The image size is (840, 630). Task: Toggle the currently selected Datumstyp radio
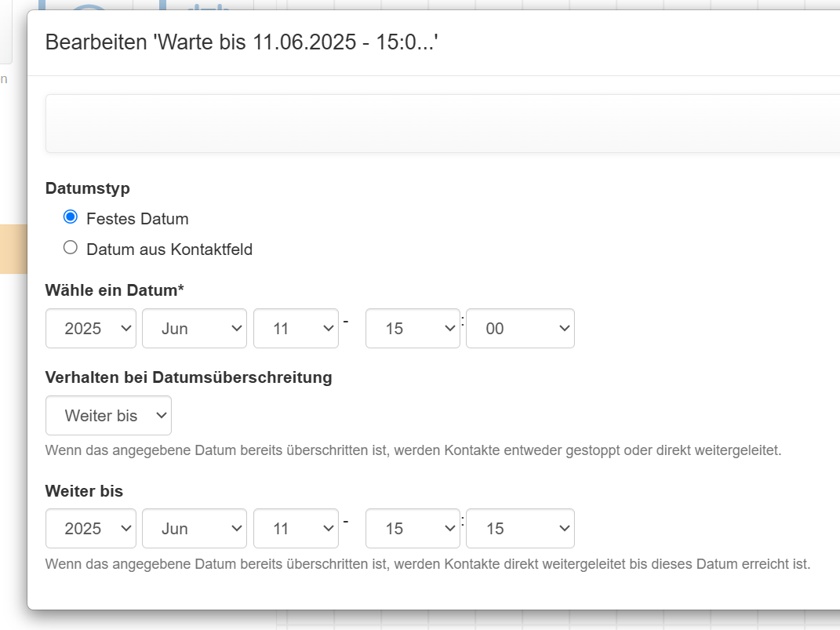[x=70, y=217]
